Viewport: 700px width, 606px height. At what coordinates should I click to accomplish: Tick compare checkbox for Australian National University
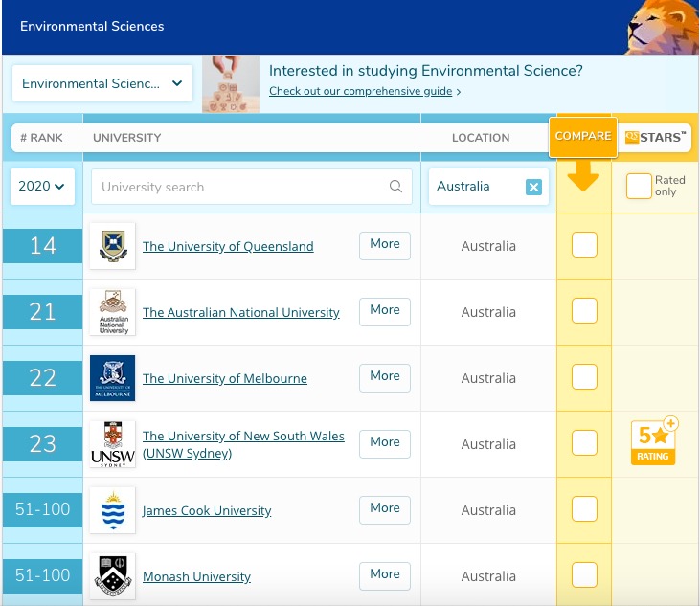584,310
